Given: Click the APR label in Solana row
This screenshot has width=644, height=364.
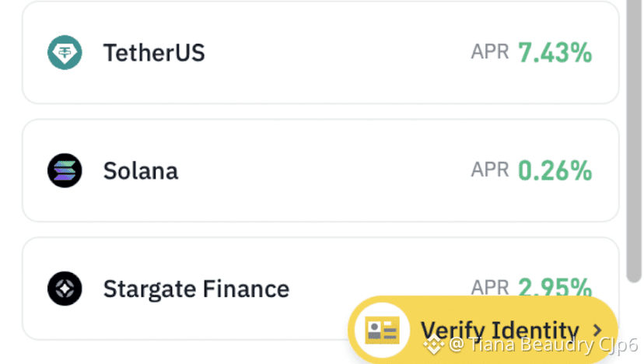Looking at the screenshot, I should pyautogui.click(x=490, y=171).
